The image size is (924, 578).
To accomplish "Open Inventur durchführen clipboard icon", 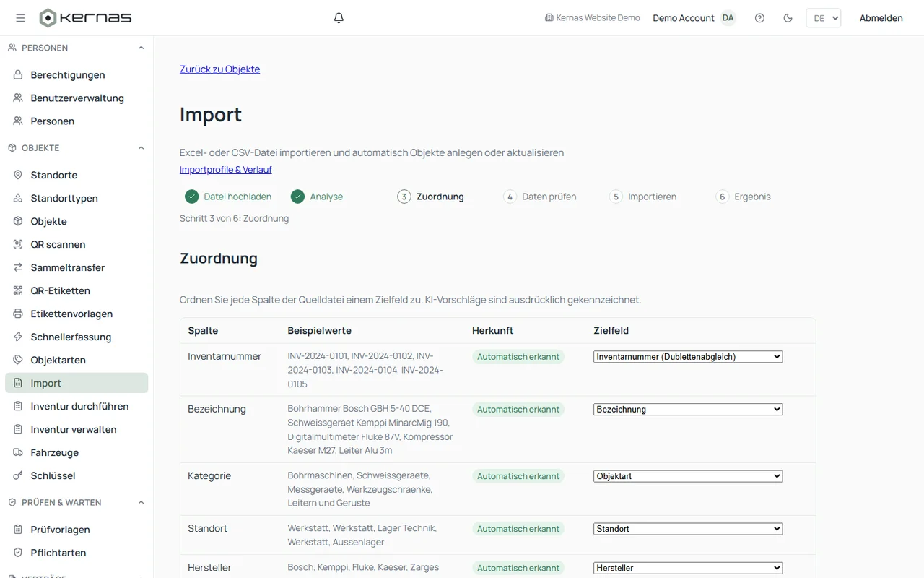I will (x=18, y=407).
